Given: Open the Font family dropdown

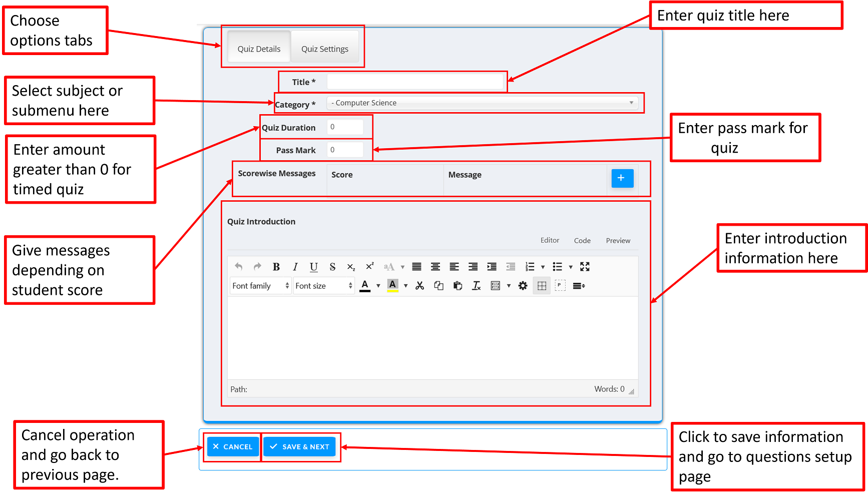Looking at the screenshot, I should coord(260,286).
